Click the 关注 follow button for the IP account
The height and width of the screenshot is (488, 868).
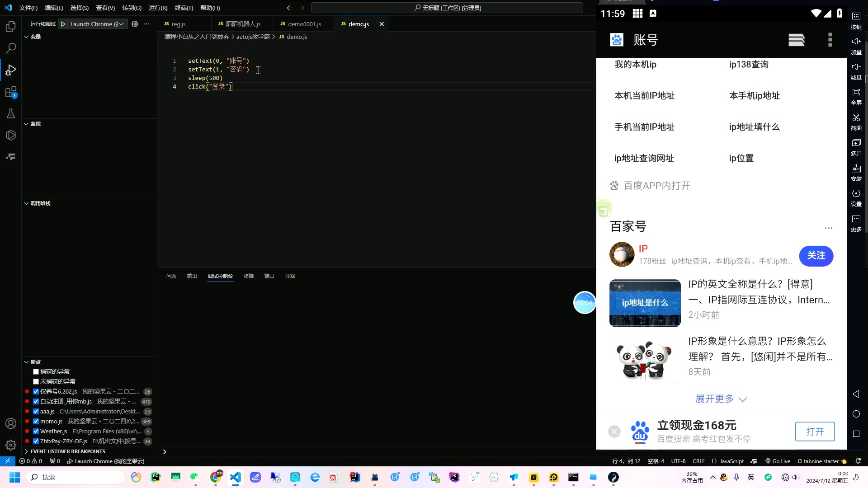[x=816, y=256]
